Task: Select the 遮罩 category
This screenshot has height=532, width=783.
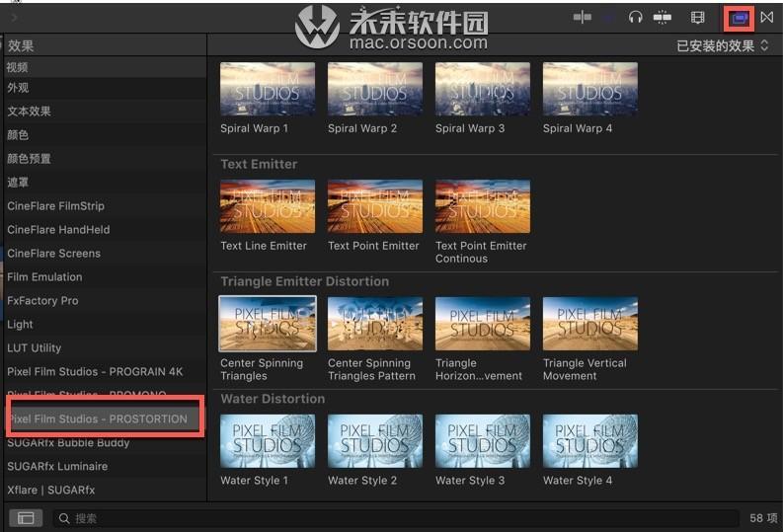Action: 104,183
